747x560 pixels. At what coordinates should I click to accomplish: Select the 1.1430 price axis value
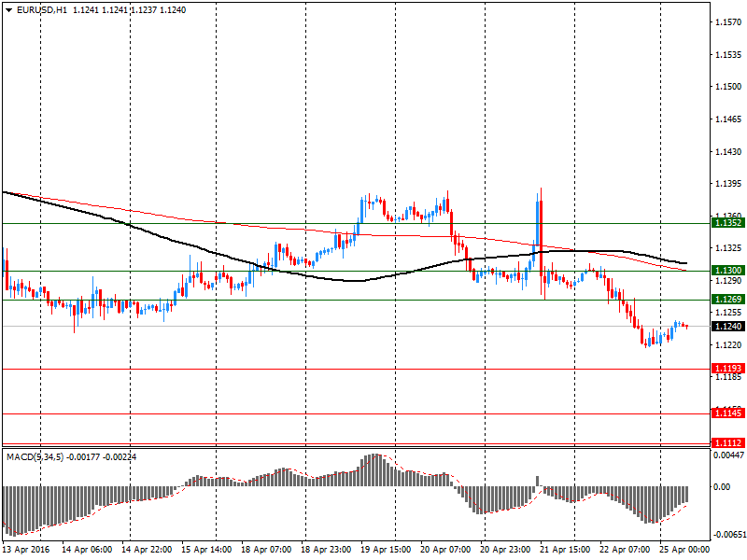(728, 151)
